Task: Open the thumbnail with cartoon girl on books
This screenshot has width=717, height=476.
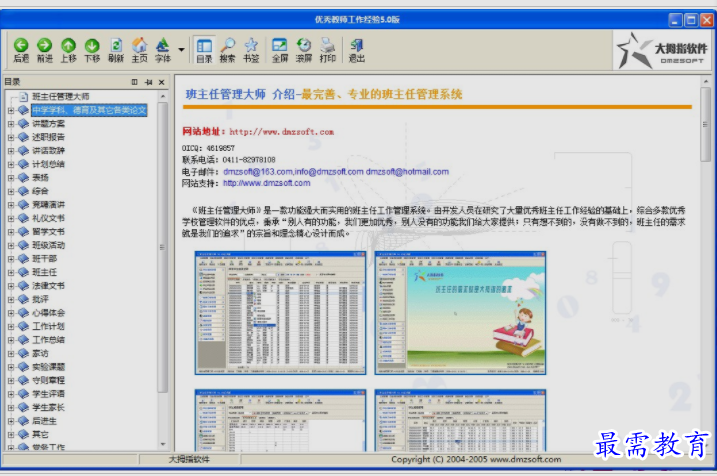Action: [460, 313]
